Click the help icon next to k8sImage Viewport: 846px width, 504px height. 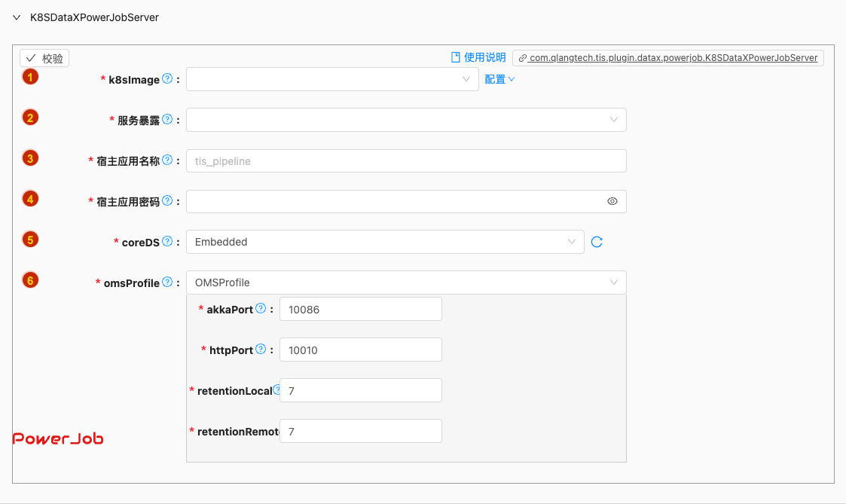pos(167,78)
